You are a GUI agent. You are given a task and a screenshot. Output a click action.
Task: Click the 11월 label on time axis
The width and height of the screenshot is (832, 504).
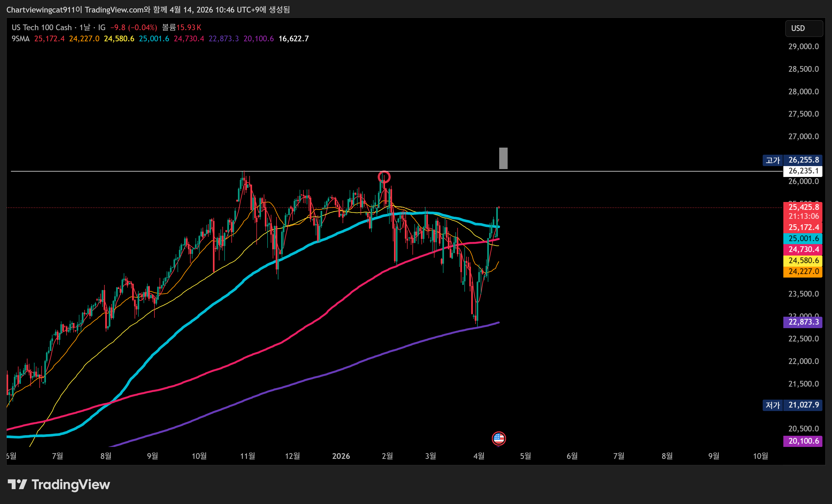(x=247, y=456)
